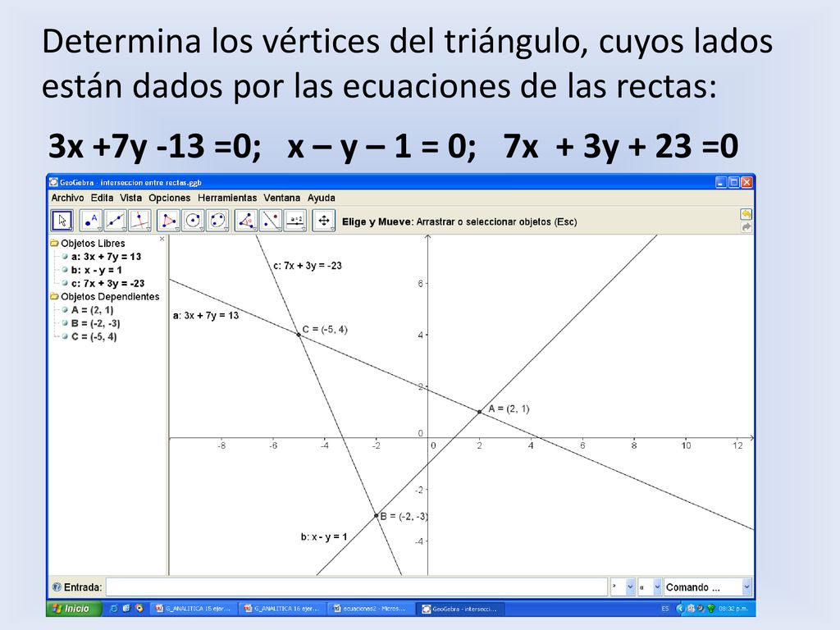Click the graph label 'a: 3x + 7y = 13'
Screen dimensions: 840x630
(x=206, y=316)
